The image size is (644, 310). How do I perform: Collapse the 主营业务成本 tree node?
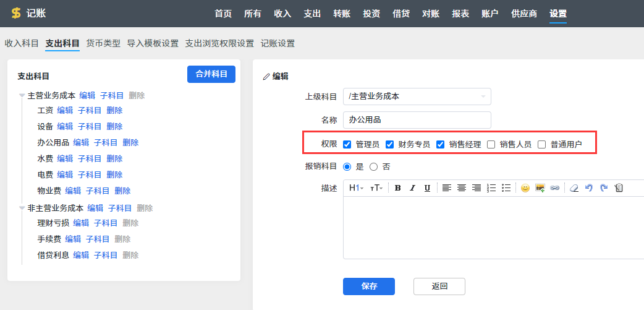coord(22,96)
